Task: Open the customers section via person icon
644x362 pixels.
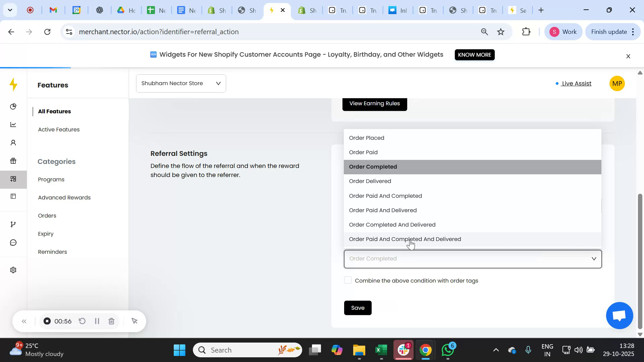Action: pyautogui.click(x=13, y=142)
